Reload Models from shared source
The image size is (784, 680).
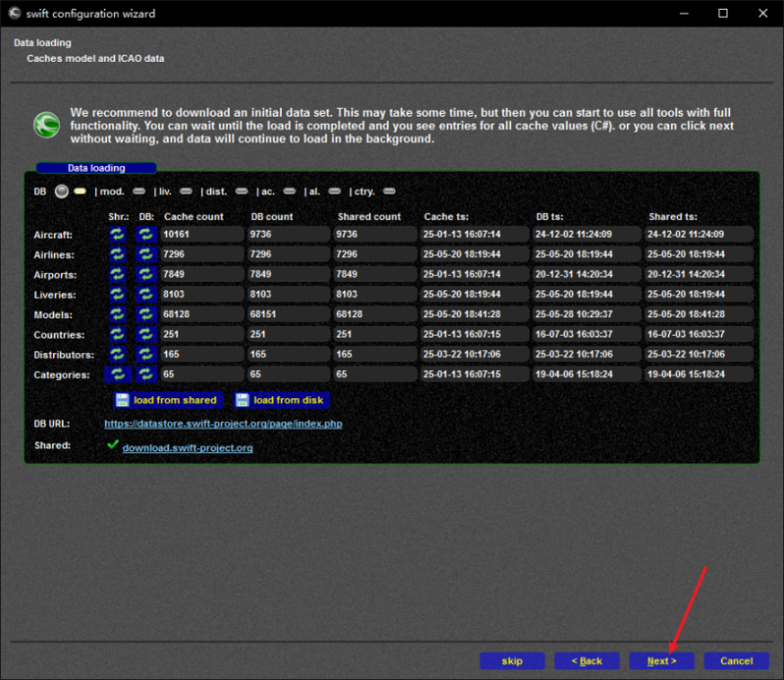[x=118, y=314]
